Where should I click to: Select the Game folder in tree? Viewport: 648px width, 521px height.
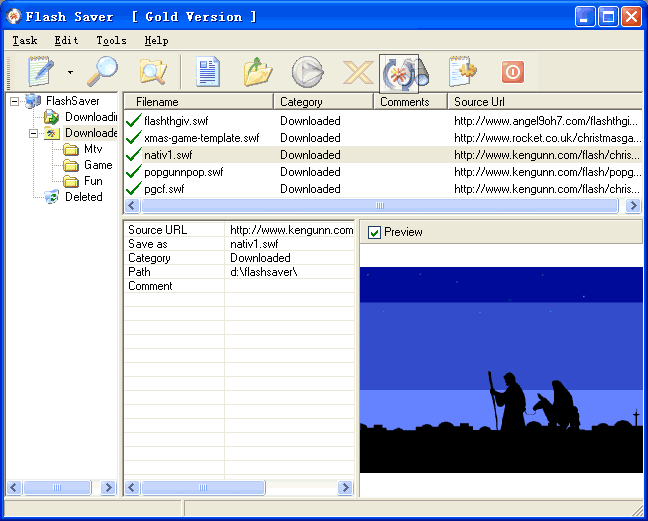98,165
